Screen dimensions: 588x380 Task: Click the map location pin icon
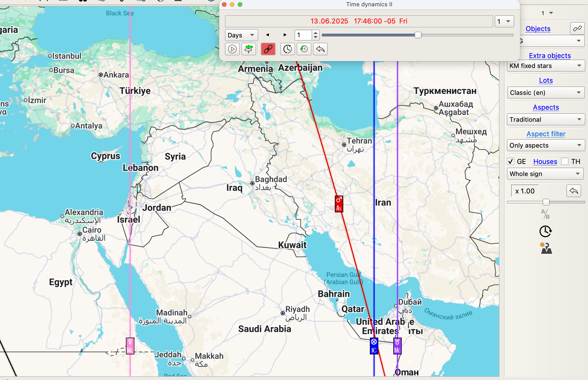click(546, 248)
